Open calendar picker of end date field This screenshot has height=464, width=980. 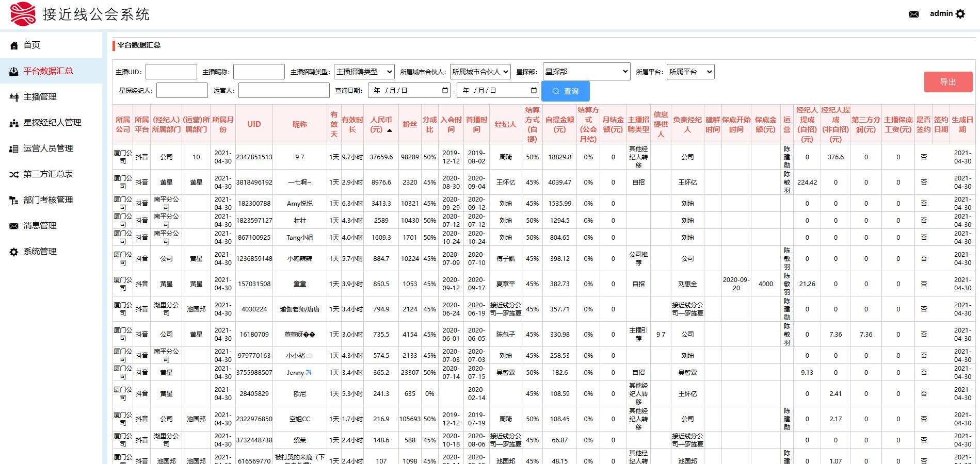click(534, 90)
